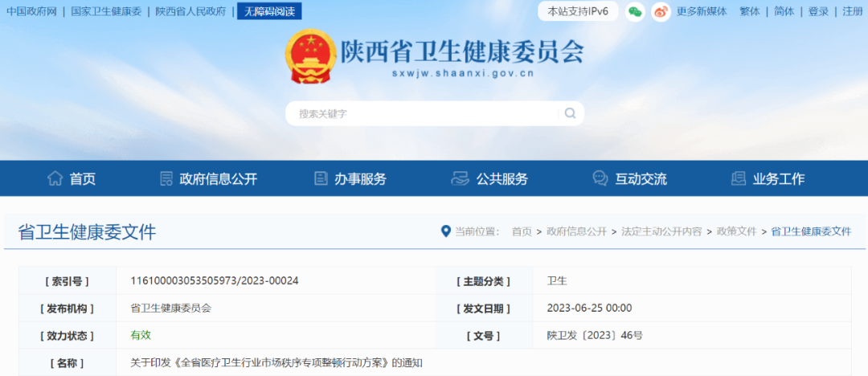868x376 pixels.
Task: Switch to 简体 simplified Chinese
Action: [x=784, y=11]
